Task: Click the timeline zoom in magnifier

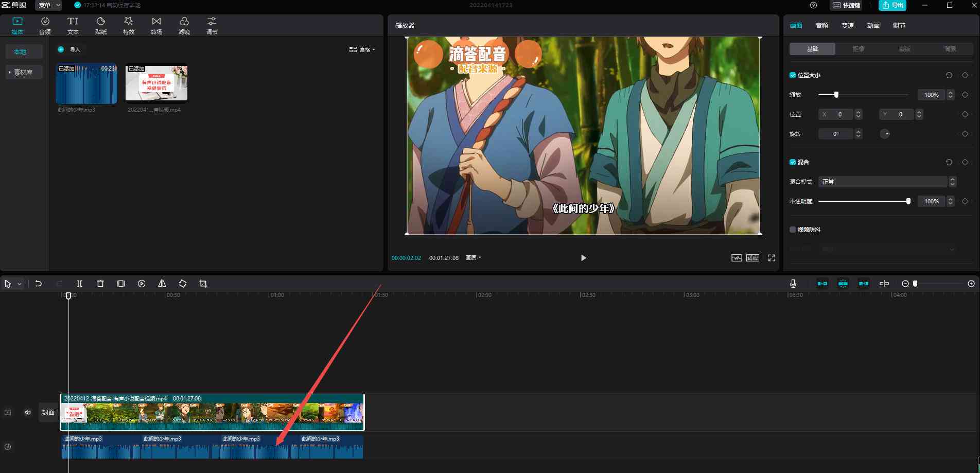Action: (x=971, y=284)
